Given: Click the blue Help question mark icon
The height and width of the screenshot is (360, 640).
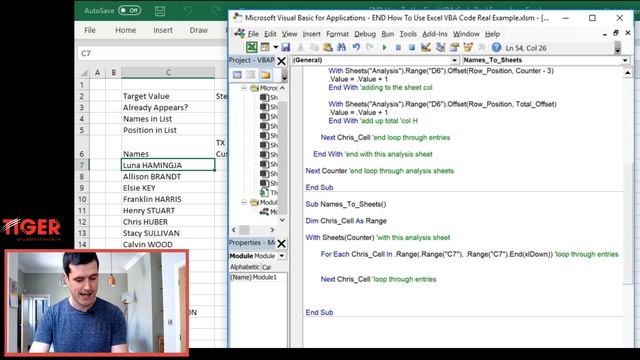Looking at the screenshot, I should pos(496,47).
